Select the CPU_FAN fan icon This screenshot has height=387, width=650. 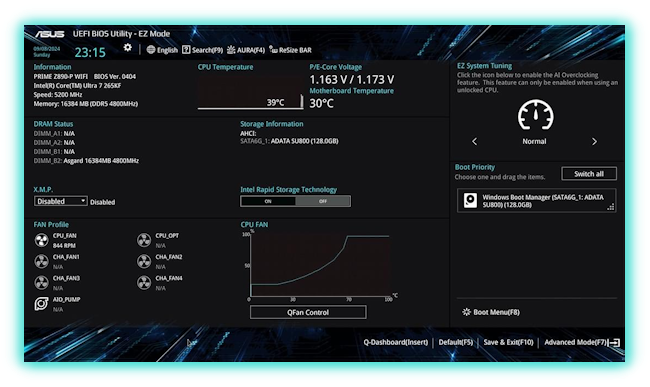[x=41, y=240]
